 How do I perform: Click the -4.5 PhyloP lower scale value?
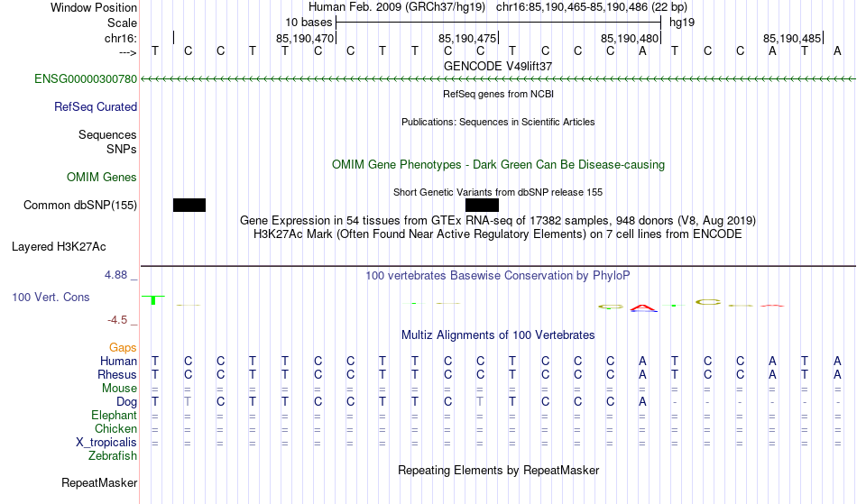click(117, 320)
